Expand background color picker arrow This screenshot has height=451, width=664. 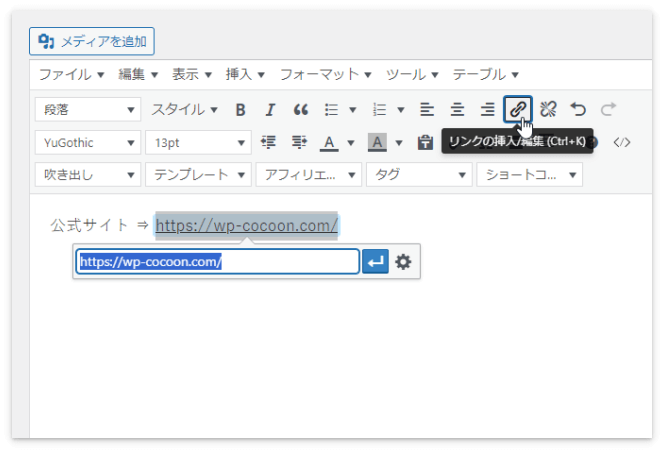coord(399,142)
